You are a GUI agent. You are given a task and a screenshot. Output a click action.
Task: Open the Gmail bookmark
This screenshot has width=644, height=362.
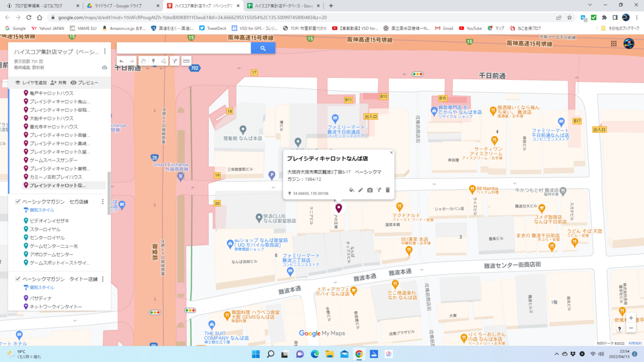pos(444,28)
